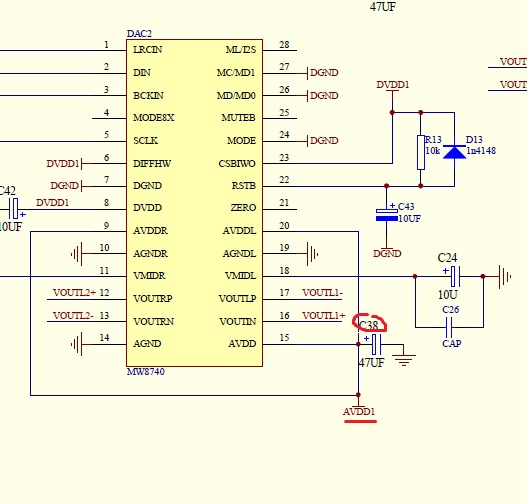Select the VMIDR pin name

[149, 276]
